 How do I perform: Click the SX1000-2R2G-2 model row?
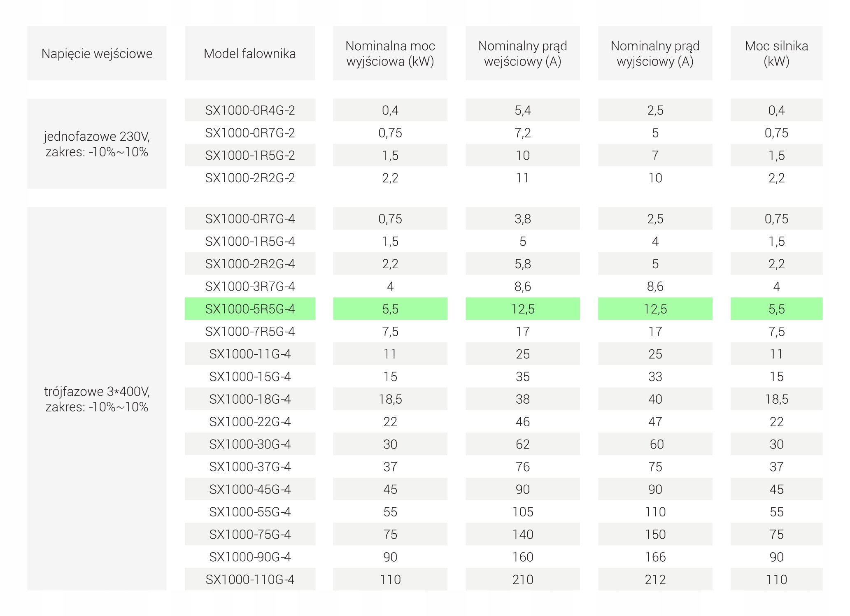tap(250, 178)
